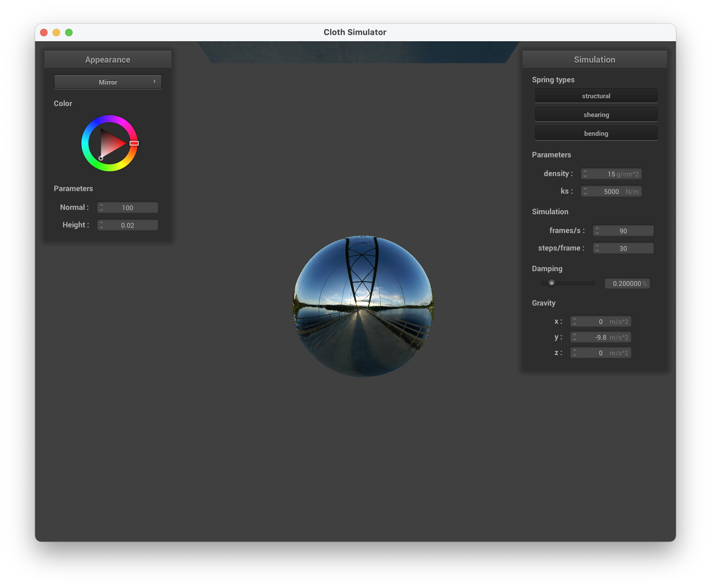Click the mirrored sphere in viewport
Viewport: 711px width, 588px height.
coord(363,306)
